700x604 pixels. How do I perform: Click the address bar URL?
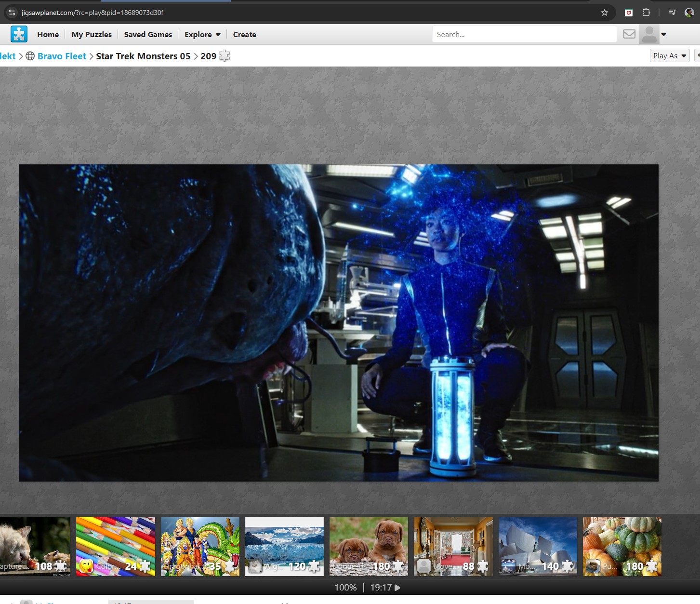click(x=92, y=13)
